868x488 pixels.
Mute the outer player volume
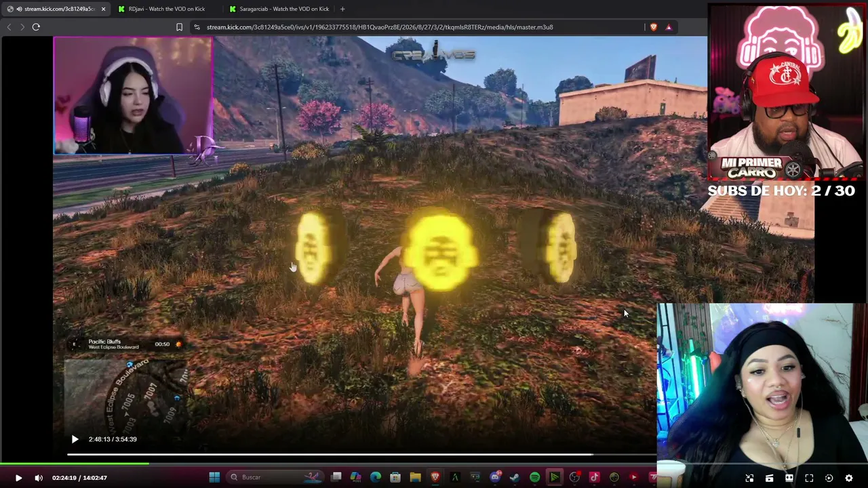coord(39,478)
